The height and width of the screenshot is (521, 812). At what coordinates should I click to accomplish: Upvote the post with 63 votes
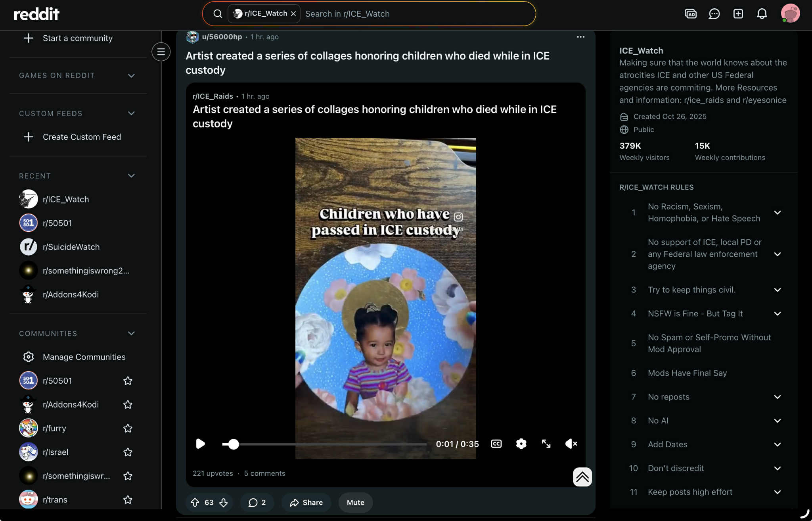click(195, 502)
